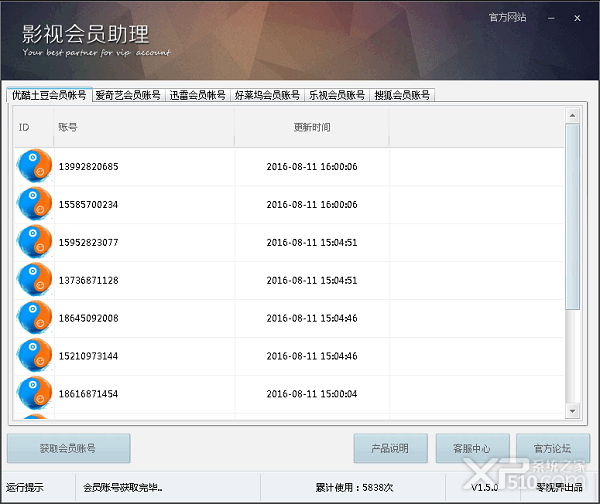Click the avatar icon for account 18616871454
The height and width of the screenshot is (504, 600).
click(x=34, y=393)
